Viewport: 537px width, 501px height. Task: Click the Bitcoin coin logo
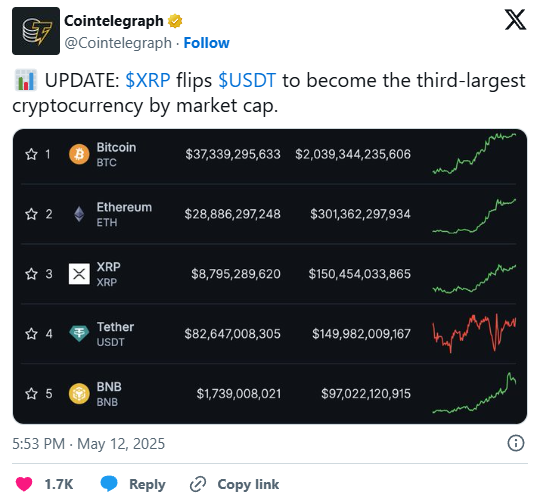click(x=79, y=154)
